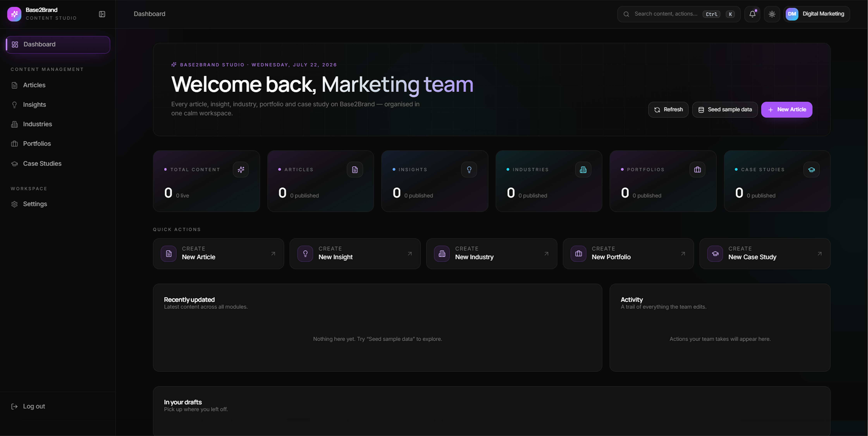Click the arrow icon on New Case Study card

click(x=820, y=253)
